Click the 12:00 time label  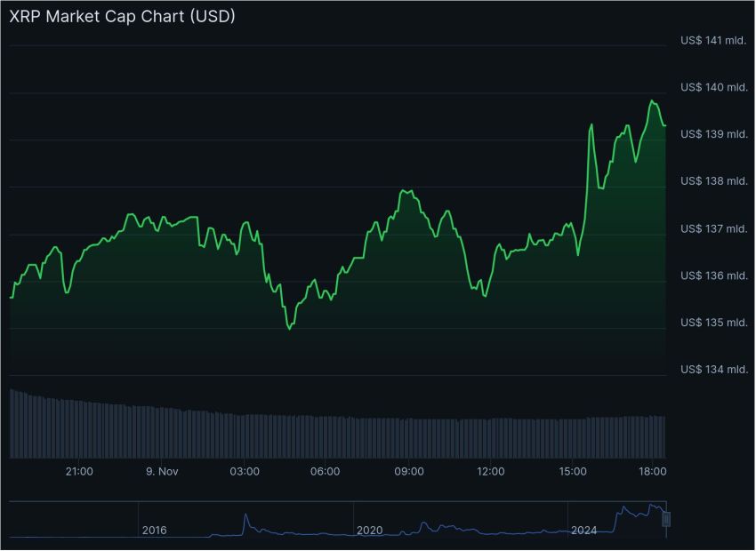[x=492, y=472]
